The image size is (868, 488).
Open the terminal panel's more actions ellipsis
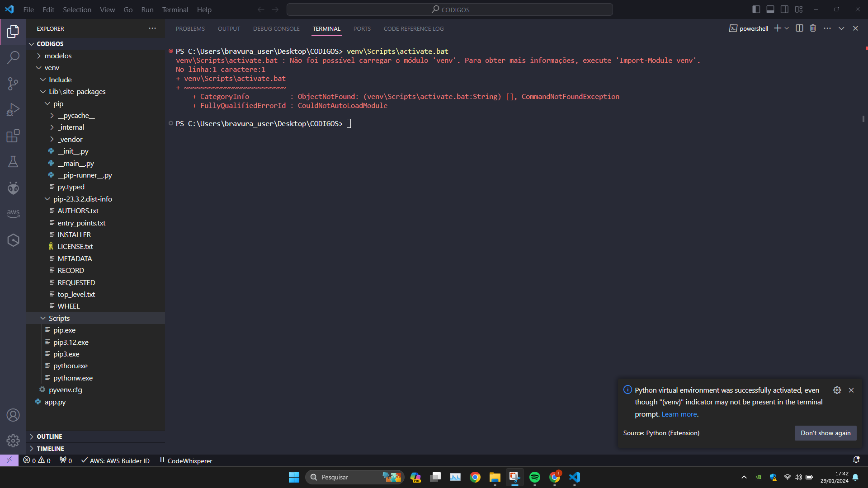[x=827, y=28]
